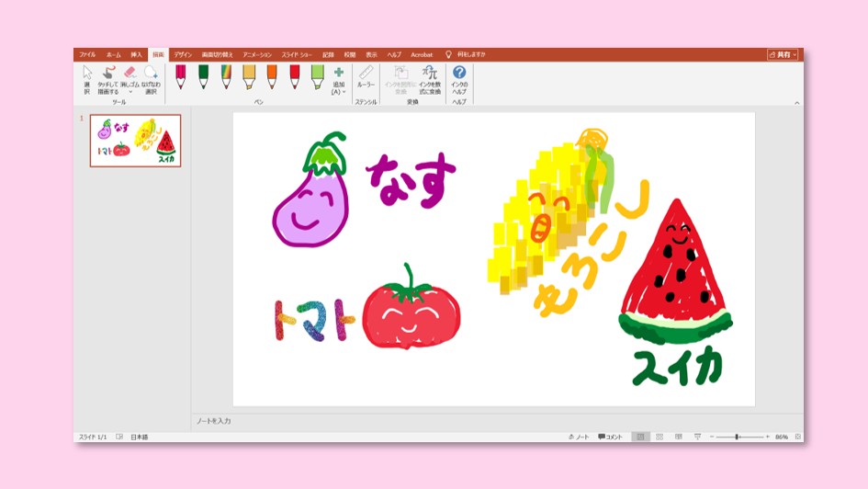The width and height of the screenshot is (868, 489).
Task: Switch to the 表示 tab
Action: click(371, 55)
